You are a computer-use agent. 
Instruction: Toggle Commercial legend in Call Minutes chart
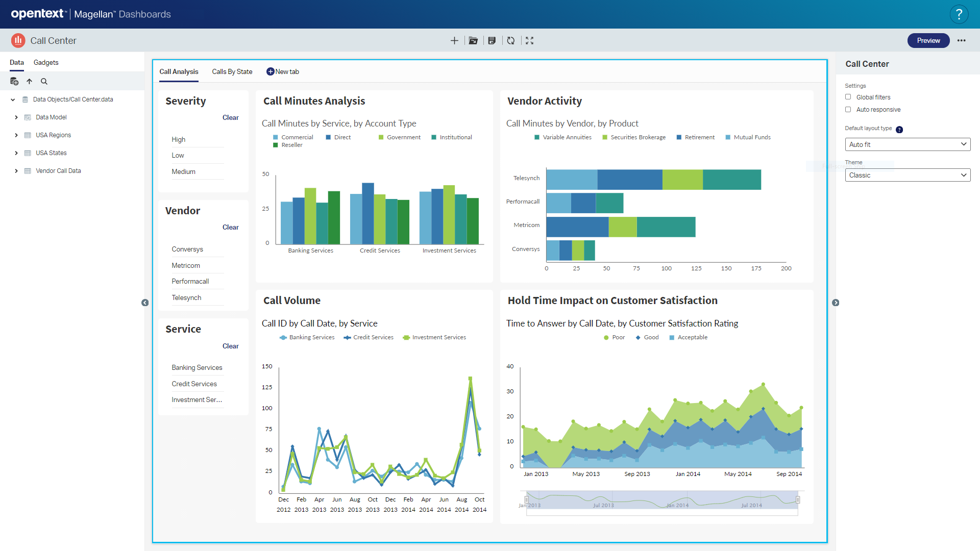tap(293, 137)
